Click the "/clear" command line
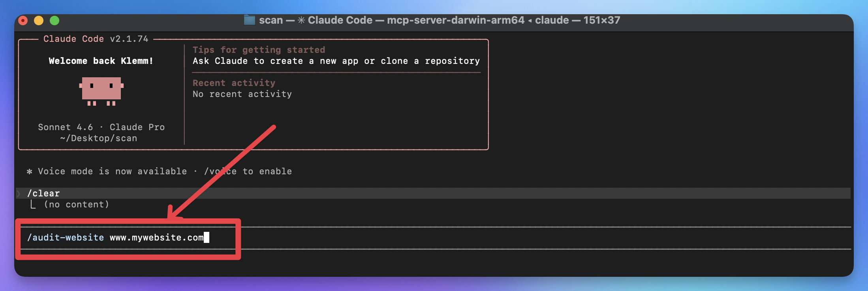The image size is (868, 291). click(433, 193)
